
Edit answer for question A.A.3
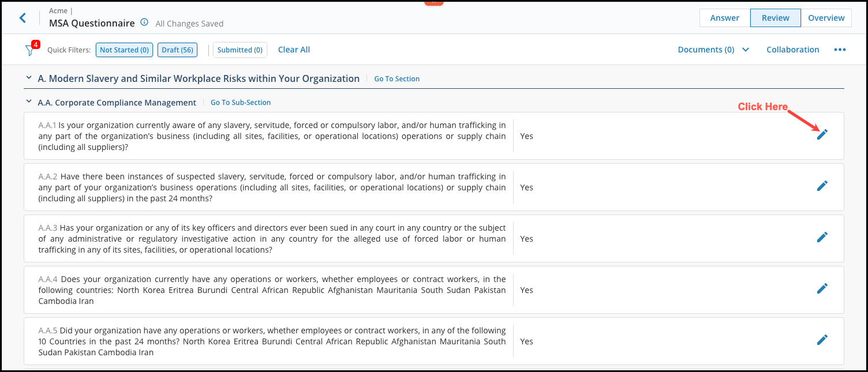coord(822,237)
